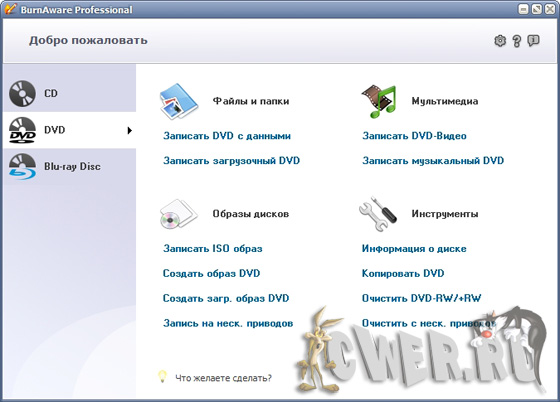
Task: Click the CD disc icon in sidebar
Action: (x=22, y=94)
